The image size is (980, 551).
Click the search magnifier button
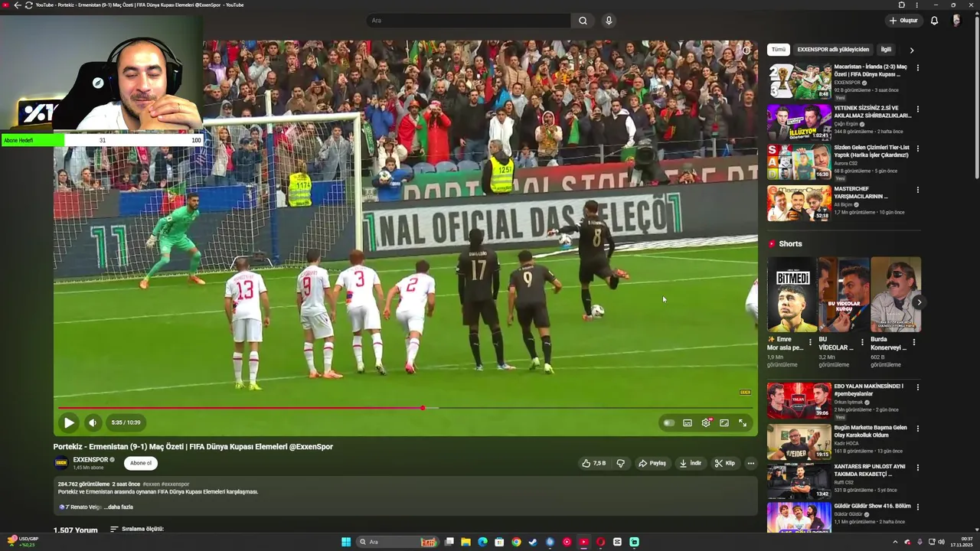[583, 21]
